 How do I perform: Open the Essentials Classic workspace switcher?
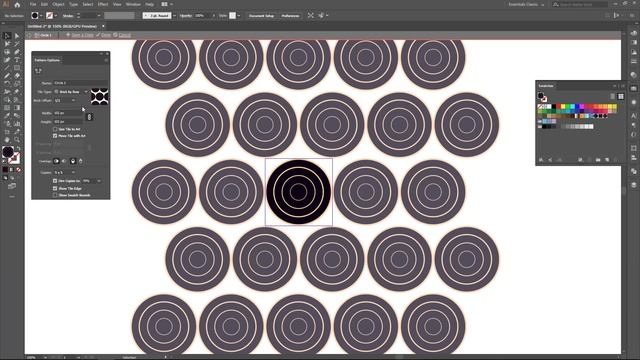pos(526,4)
